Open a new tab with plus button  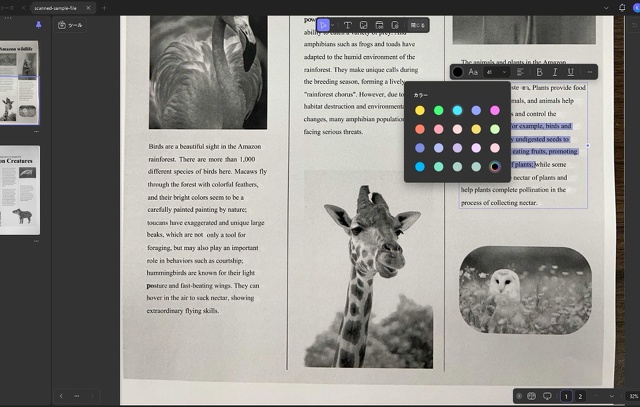(x=103, y=7)
